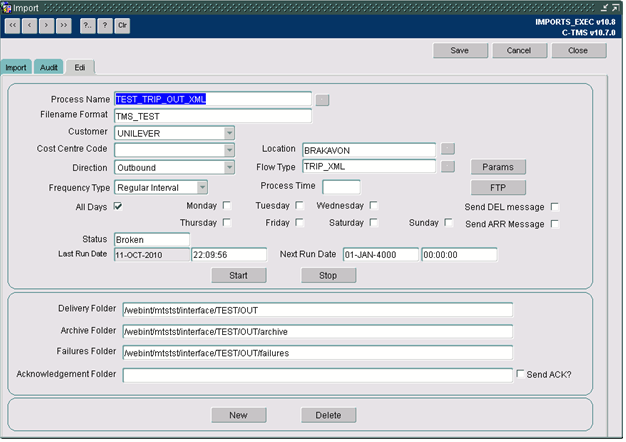Click the New button
This screenshot has height=442, width=626.
239,415
